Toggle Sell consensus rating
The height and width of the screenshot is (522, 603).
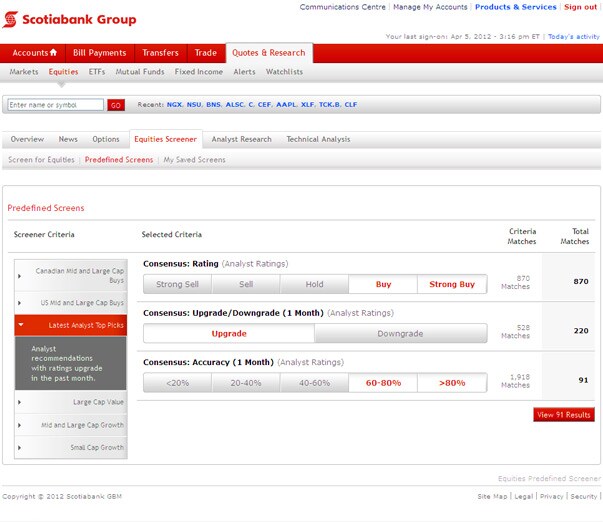(246, 284)
